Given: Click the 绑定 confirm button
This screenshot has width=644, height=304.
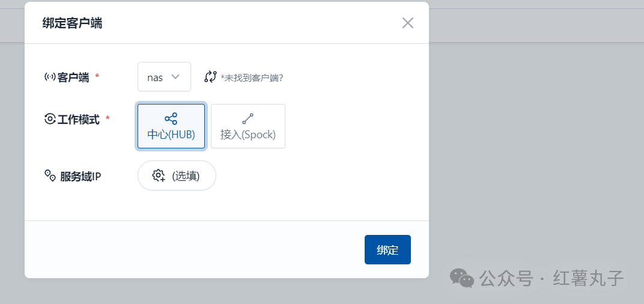Looking at the screenshot, I should (x=387, y=250).
